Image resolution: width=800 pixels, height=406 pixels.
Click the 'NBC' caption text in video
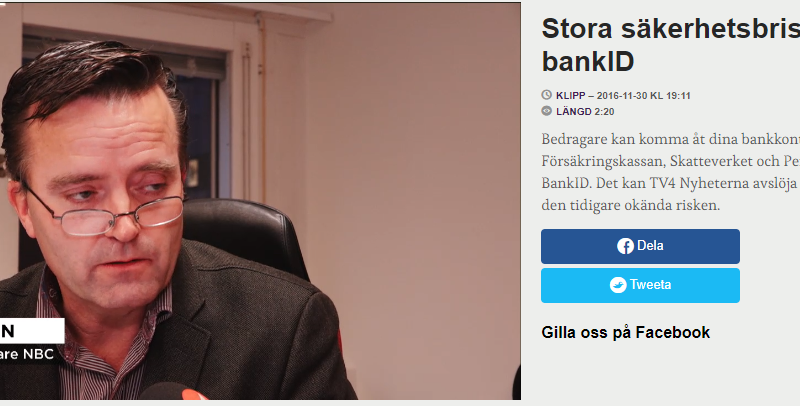coord(40,354)
